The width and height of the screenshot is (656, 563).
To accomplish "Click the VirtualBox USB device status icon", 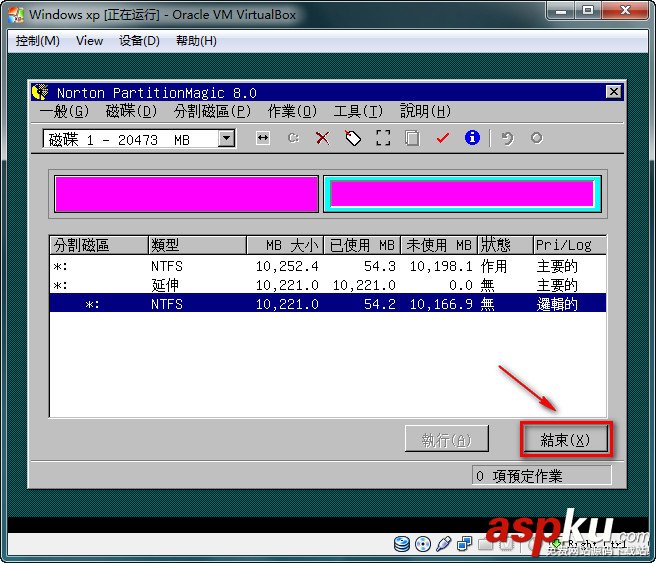I will (x=443, y=544).
